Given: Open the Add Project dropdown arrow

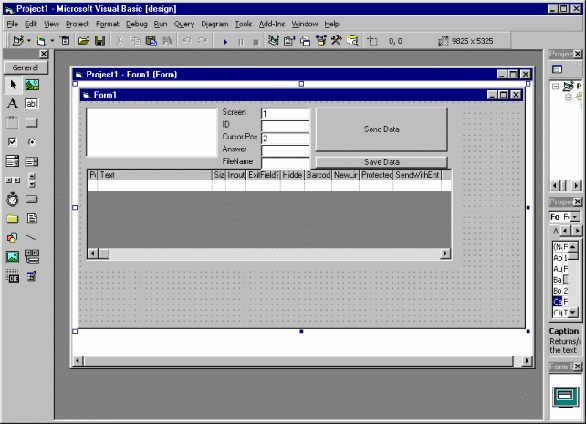Looking at the screenshot, I should pyautogui.click(x=29, y=40).
